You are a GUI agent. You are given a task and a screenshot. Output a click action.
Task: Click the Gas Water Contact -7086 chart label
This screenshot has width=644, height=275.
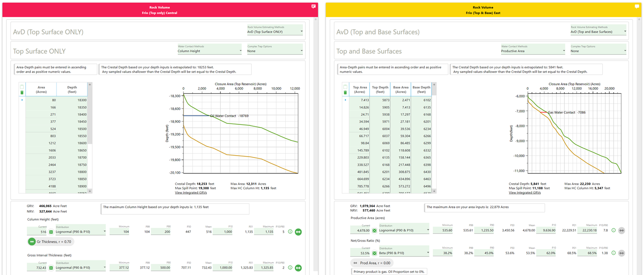(x=566, y=112)
